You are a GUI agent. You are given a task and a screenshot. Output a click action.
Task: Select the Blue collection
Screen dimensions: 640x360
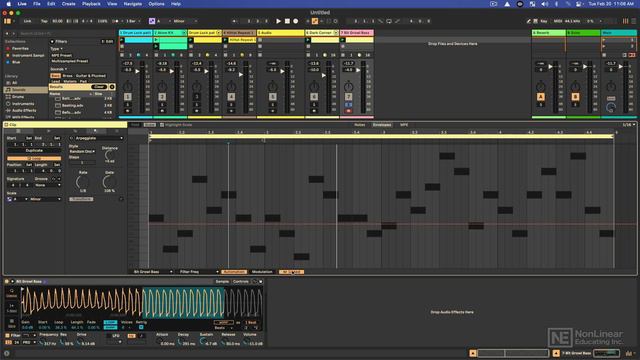[16, 62]
